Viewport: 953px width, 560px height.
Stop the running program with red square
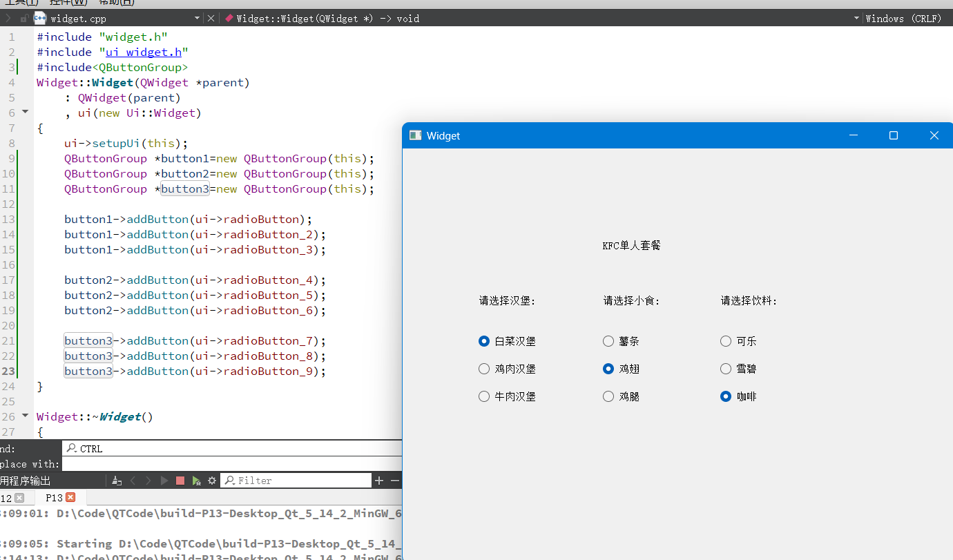[180, 481]
